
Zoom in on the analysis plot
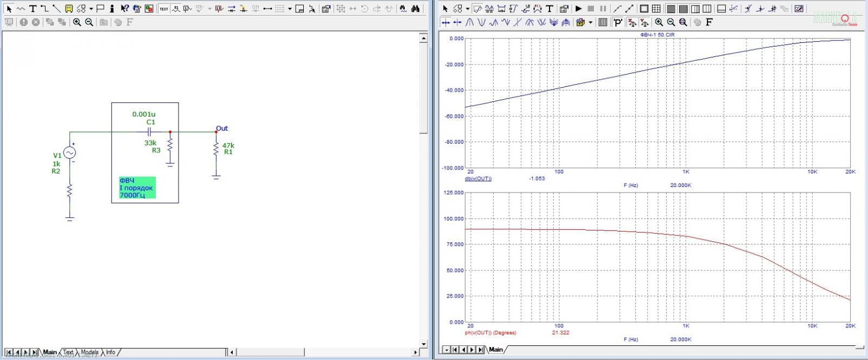(x=659, y=22)
